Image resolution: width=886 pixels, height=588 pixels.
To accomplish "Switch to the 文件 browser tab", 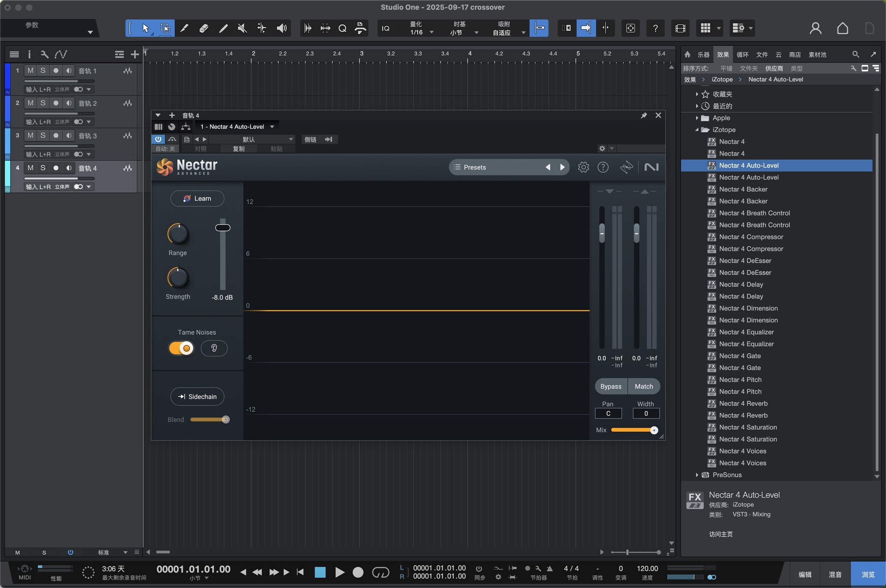I will [762, 54].
